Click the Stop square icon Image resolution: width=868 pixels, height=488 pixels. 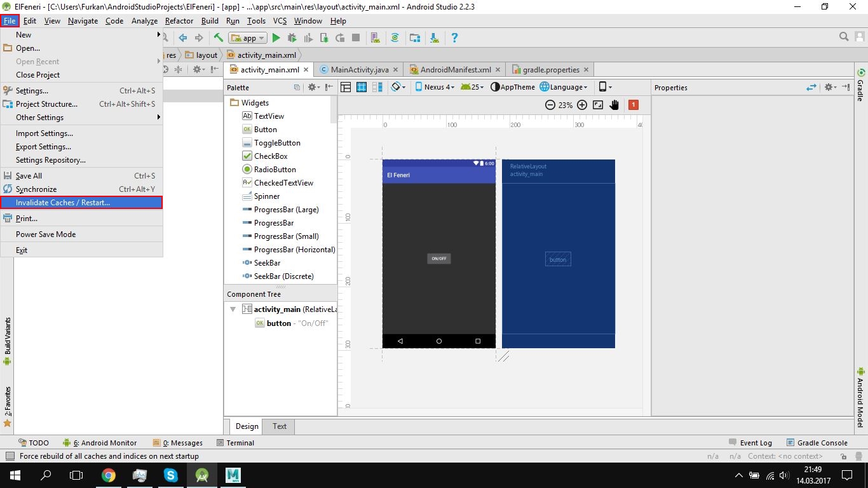coord(356,37)
